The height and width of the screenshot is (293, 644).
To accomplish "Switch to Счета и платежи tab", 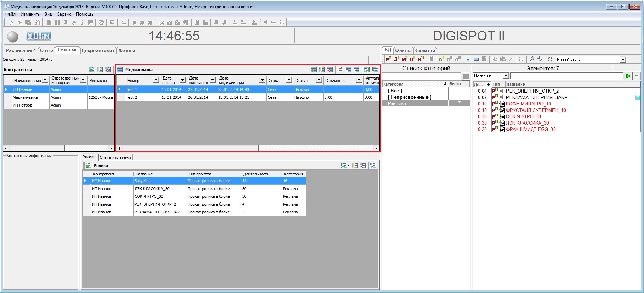I will (115, 157).
